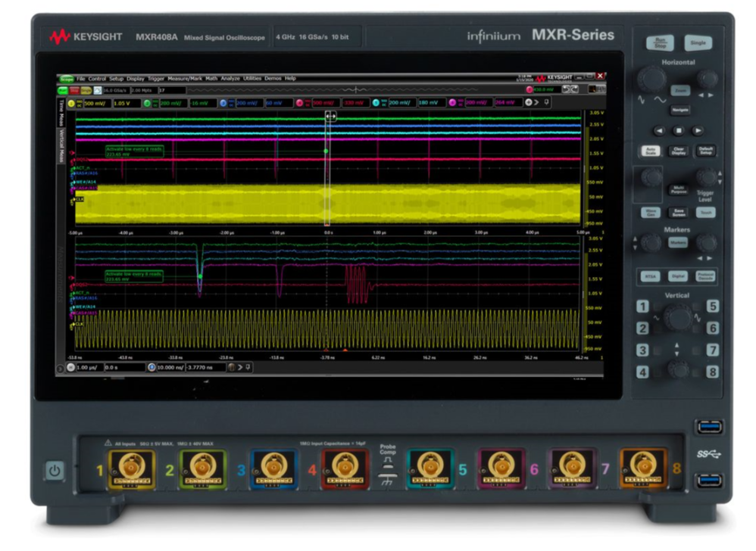
Task: Open the Control menu
Action: pos(97,79)
